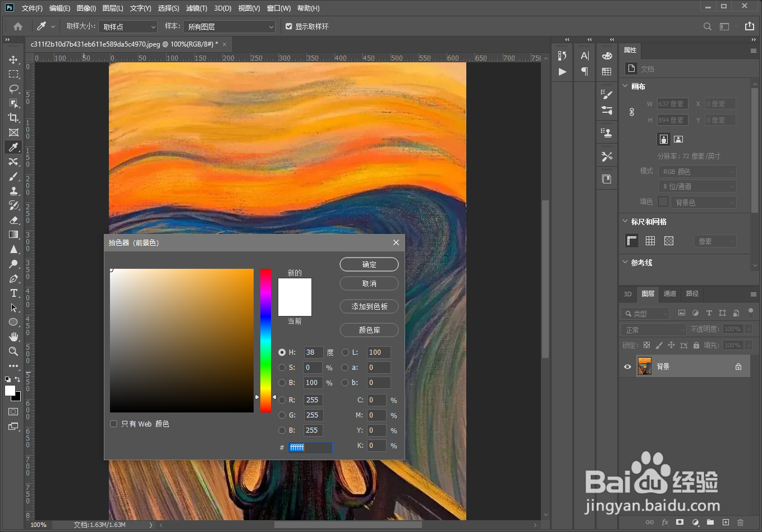This screenshot has height=532, width=762.
Task: Click the Home icon in options bar
Action: [18, 26]
